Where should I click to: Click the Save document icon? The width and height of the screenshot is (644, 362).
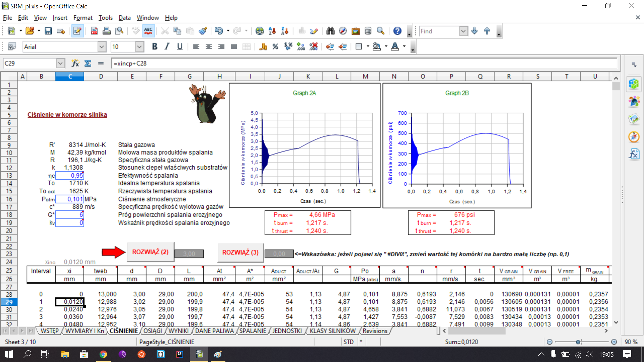point(48,31)
